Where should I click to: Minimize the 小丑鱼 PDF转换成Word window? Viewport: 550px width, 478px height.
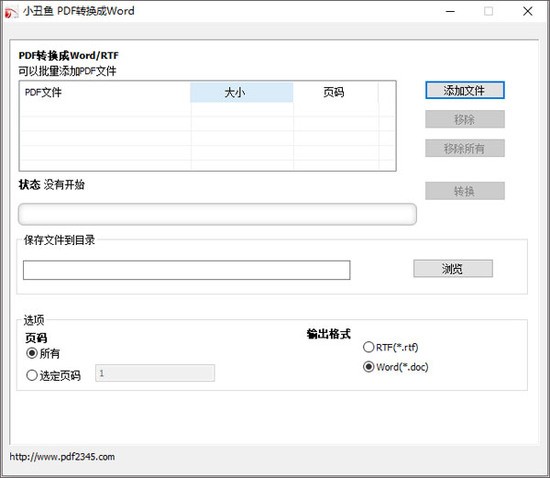point(450,12)
